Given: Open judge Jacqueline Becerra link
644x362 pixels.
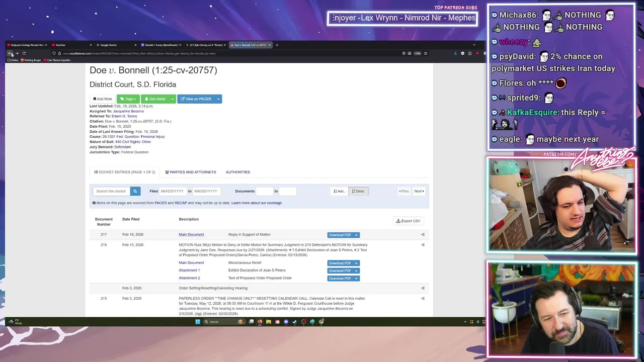Looking at the screenshot, I should tap(128, 111).
